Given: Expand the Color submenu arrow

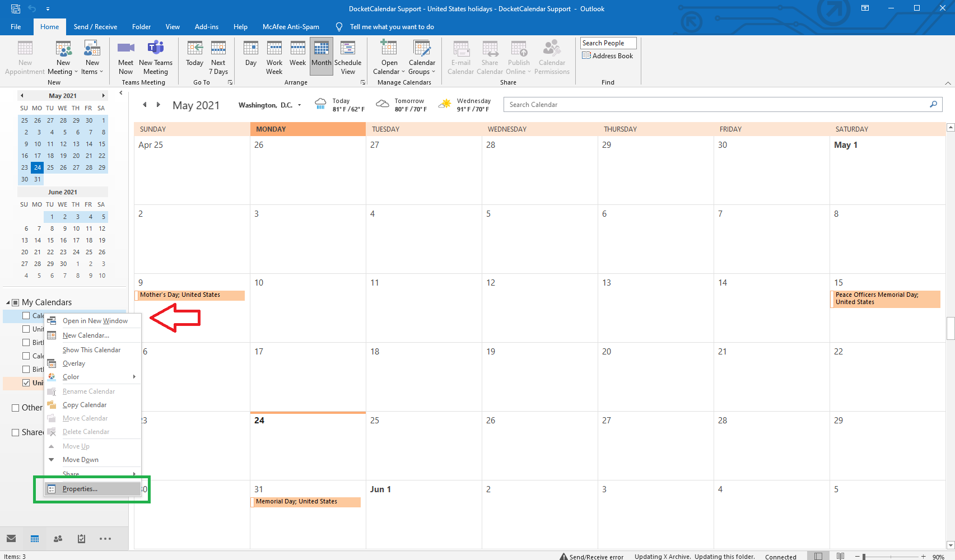Looking at the screenshot, I should [x=134, y=376].
